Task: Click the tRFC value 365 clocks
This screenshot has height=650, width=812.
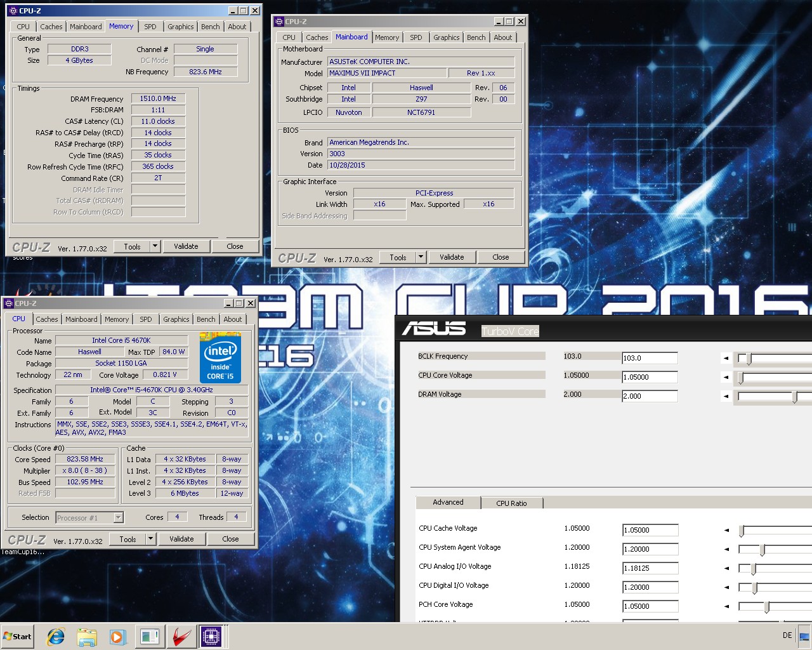Action: 158,167
